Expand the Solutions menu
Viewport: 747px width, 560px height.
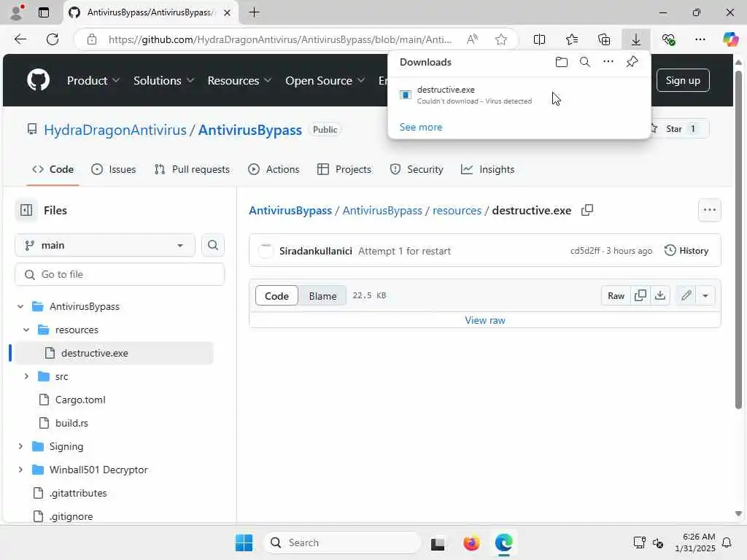pos(163,80)
